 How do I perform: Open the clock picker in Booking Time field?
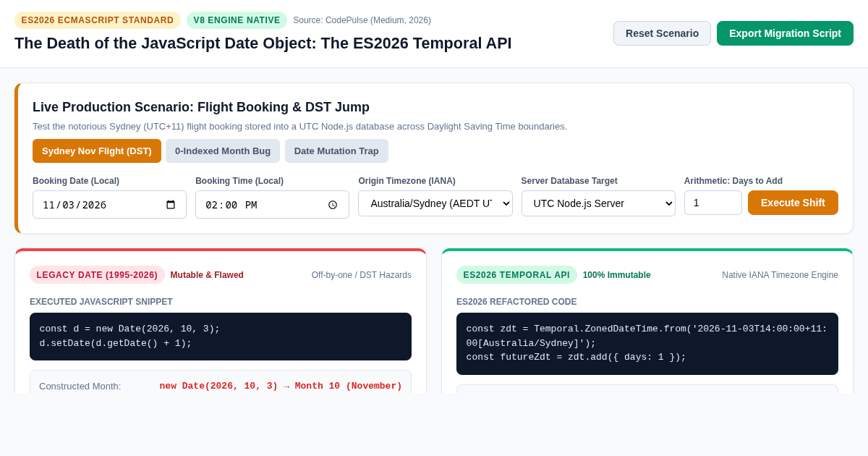tap(333, 205)
